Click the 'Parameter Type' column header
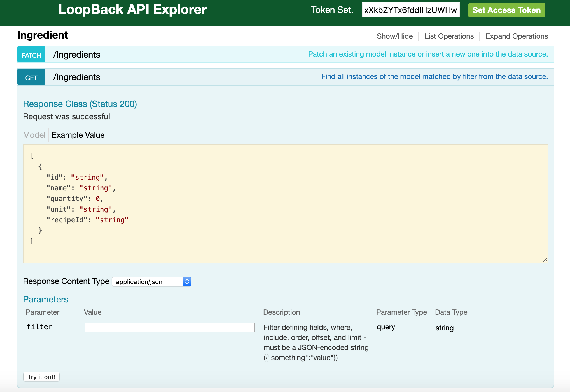This screenshot has height=392, width=570. 401,312
